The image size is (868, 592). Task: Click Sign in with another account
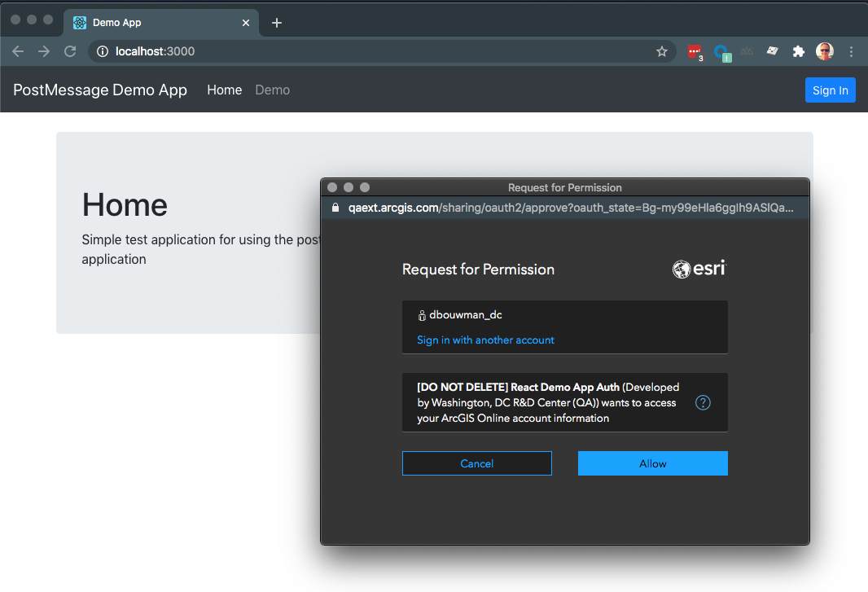pos(485,340)
